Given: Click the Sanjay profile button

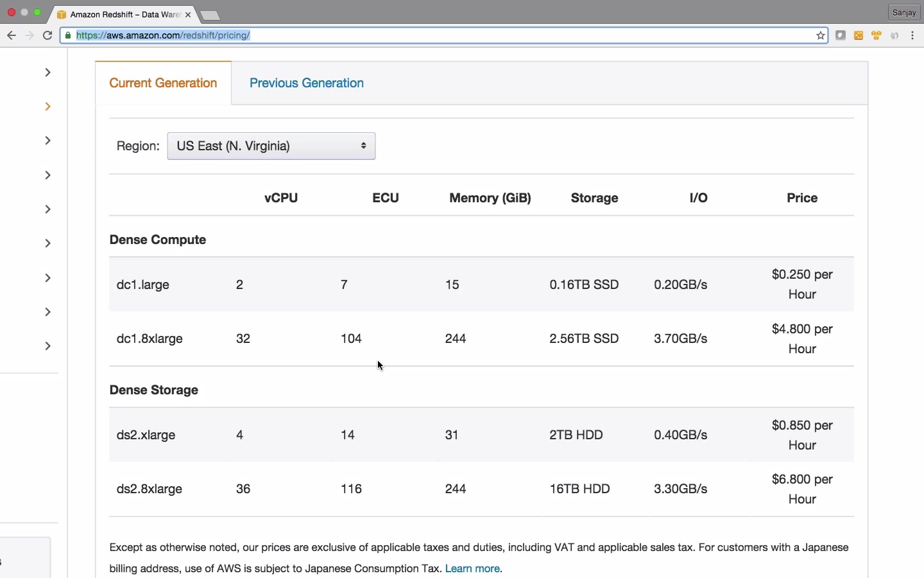Looking at the screenshot, I should (905, 13).
